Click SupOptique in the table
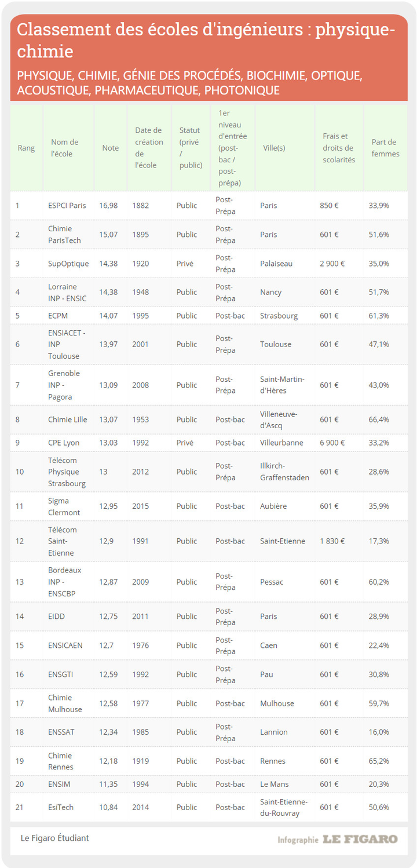 [x=68, y=264]
